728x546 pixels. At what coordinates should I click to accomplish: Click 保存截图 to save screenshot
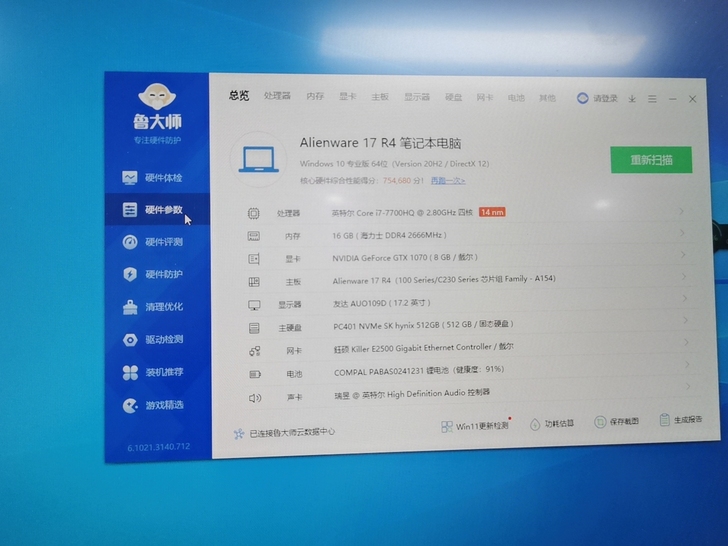click(601, 423)
